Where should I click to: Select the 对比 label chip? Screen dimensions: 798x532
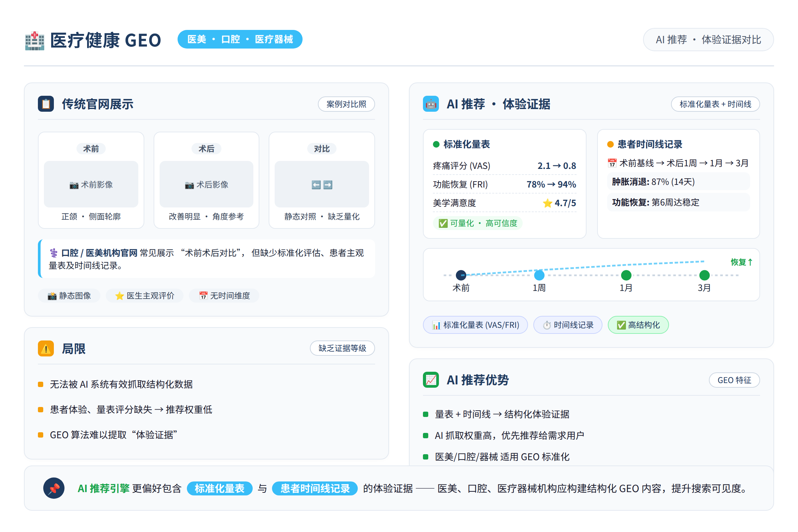click(x=322, y=149)
